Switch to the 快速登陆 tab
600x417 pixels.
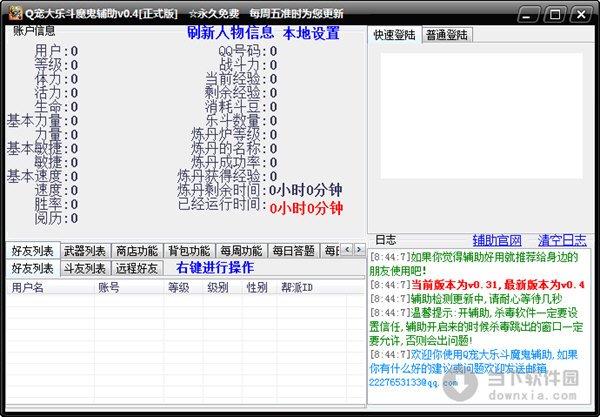393,35
